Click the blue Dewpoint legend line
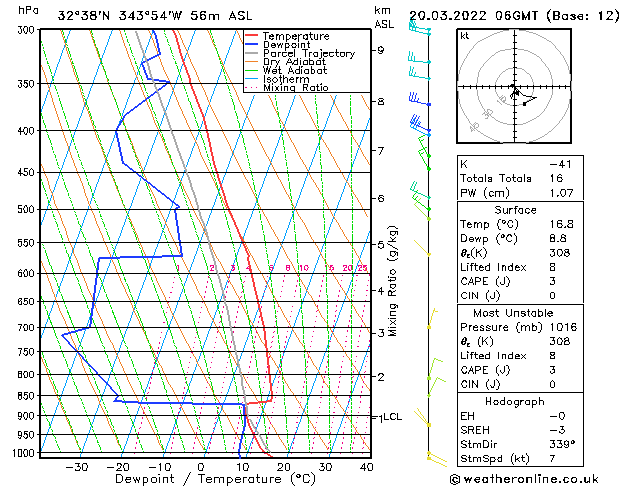The image size is (629, 486). [253, 45]
